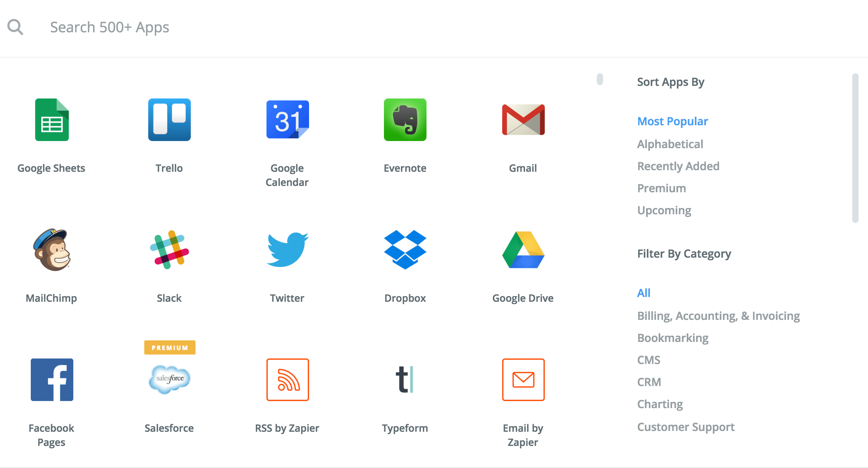
Task: Click the Dropbox name label
Action: coord(405,298)
